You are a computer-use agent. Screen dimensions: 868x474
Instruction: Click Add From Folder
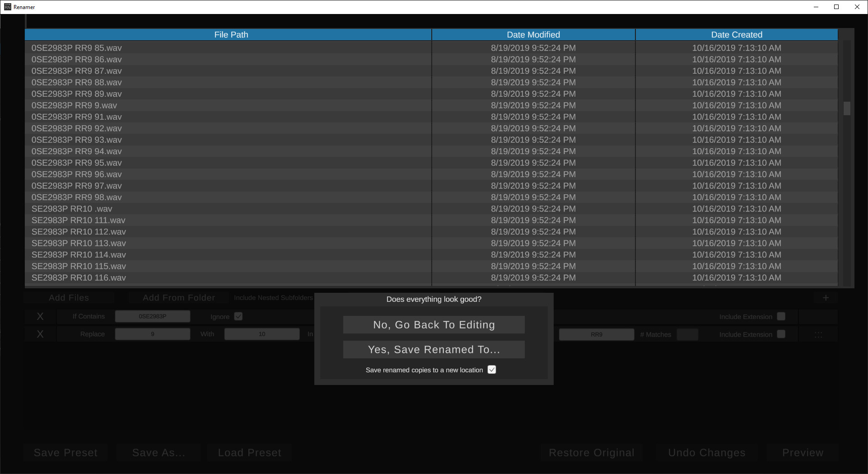[x=178, y=297]
